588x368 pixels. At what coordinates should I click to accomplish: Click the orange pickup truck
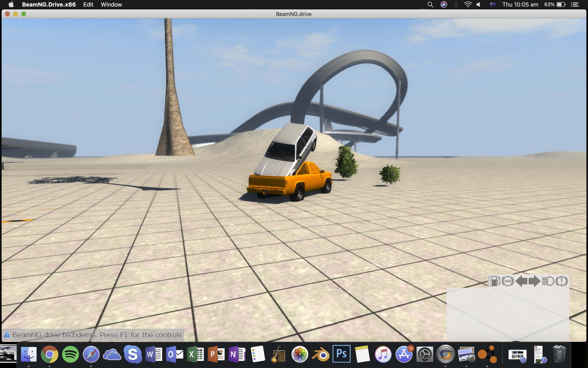point(290,182)
